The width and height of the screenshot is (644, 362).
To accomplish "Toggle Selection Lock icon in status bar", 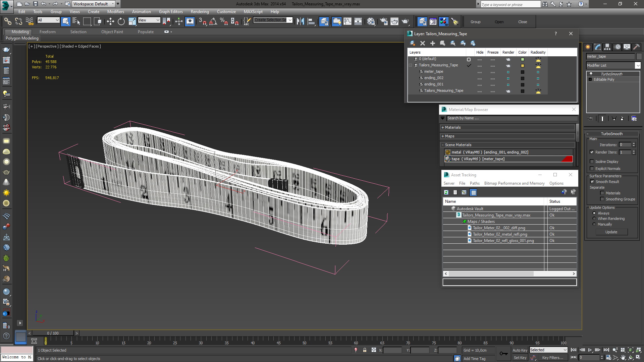I will click(x=365, y=350).
